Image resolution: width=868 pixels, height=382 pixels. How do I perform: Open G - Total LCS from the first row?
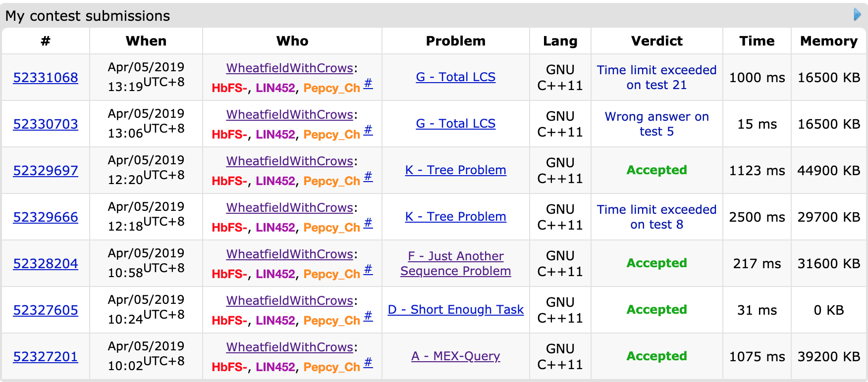(x=455, y=77)
